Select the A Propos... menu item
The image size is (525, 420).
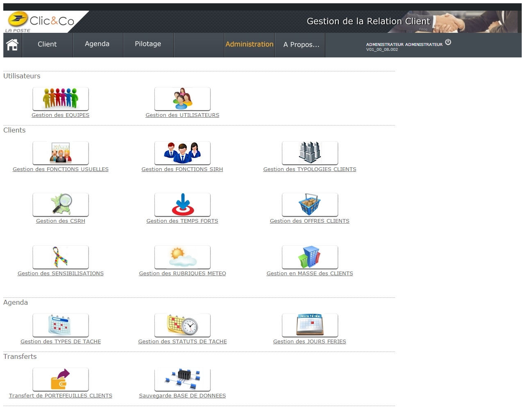[x=301, y=45]
